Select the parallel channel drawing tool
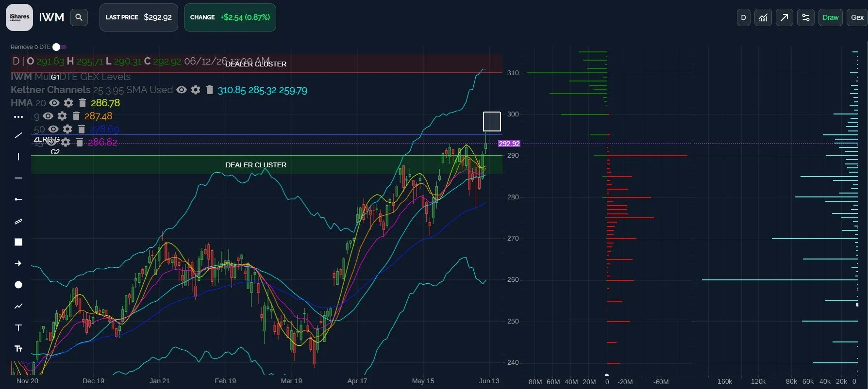 point(18,221)
